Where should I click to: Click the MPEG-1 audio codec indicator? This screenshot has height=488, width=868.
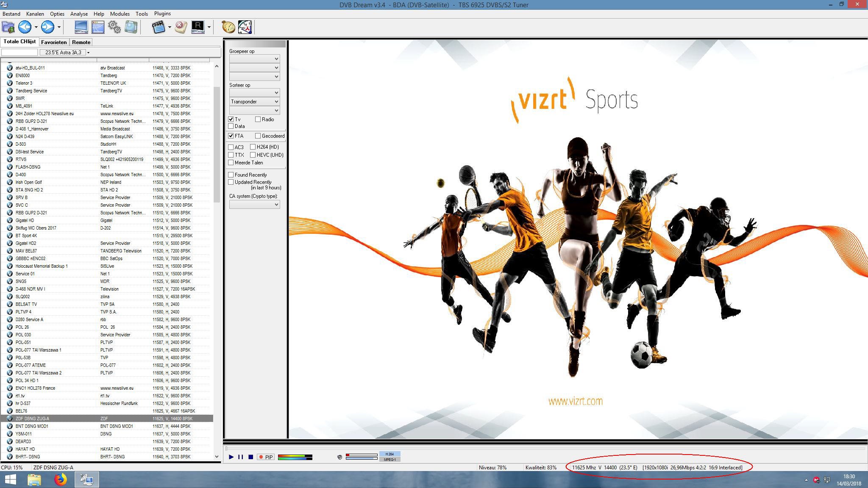point(389,459)
